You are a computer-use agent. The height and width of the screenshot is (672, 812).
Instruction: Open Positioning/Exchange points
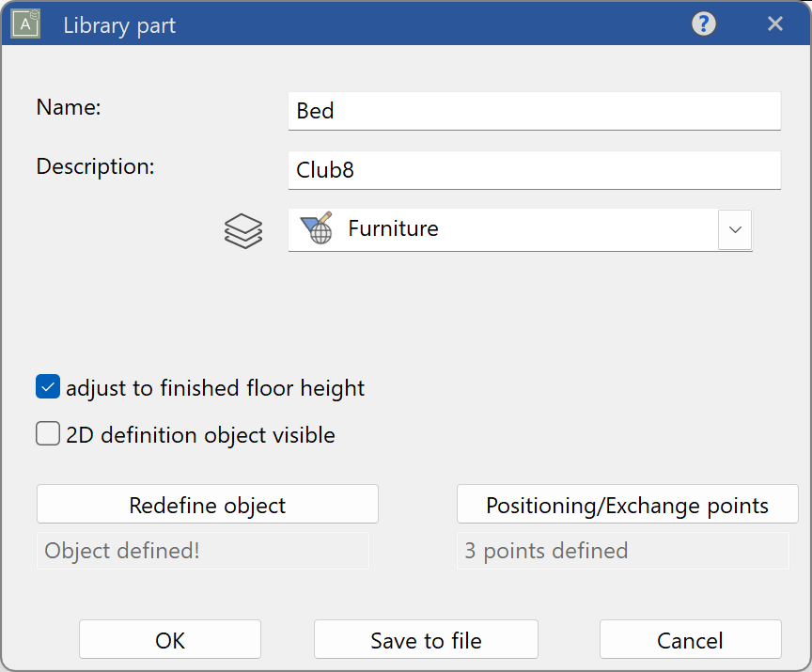pyautogui.click(x=627, y=504)
